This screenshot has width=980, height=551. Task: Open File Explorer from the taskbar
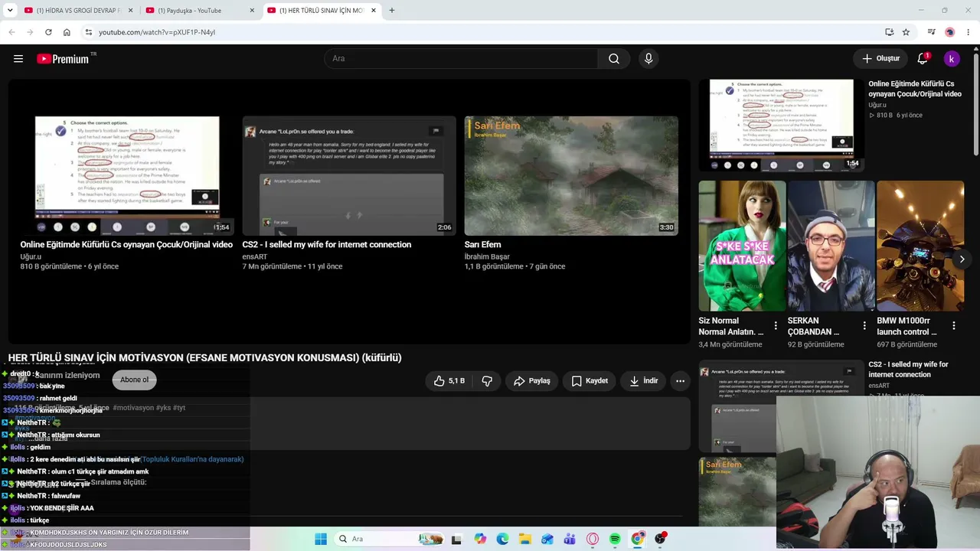[x=524, y=539]
